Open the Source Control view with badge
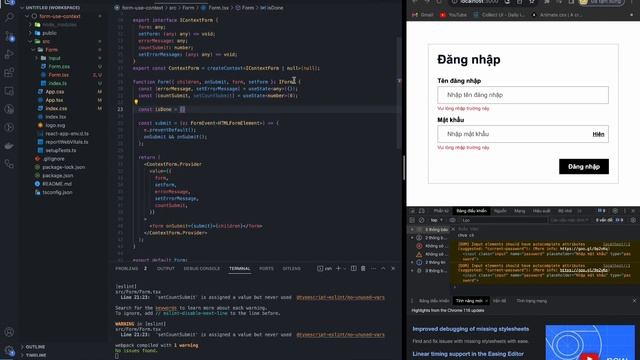This screenshot has height=360, width=640. pos(9,36)
